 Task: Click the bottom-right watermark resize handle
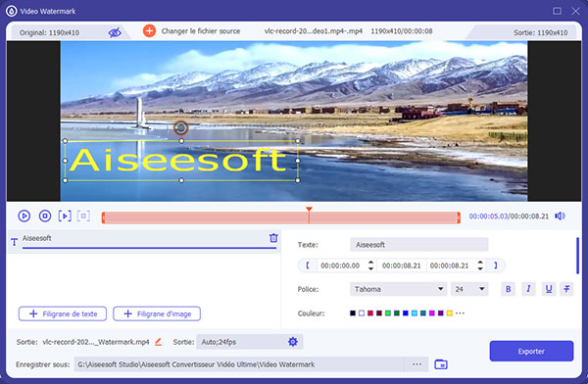[298, 180]
